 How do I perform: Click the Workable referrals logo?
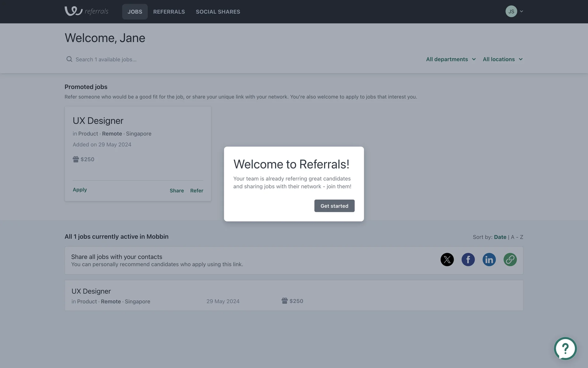[86, 11]
